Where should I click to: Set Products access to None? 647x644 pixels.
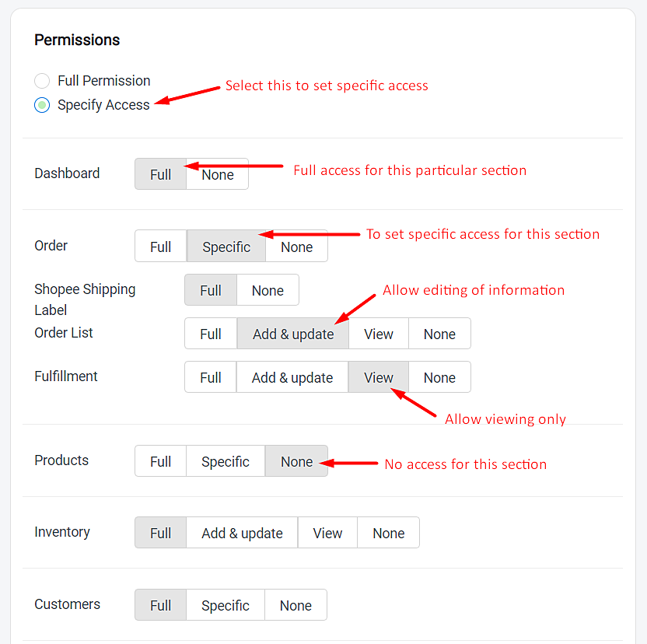click(297, 461)
